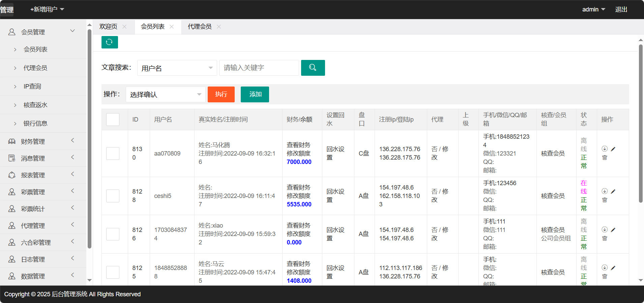Click the pencil edit icon for aa070809
Screen dimensions: 644x303
point(613,149)
